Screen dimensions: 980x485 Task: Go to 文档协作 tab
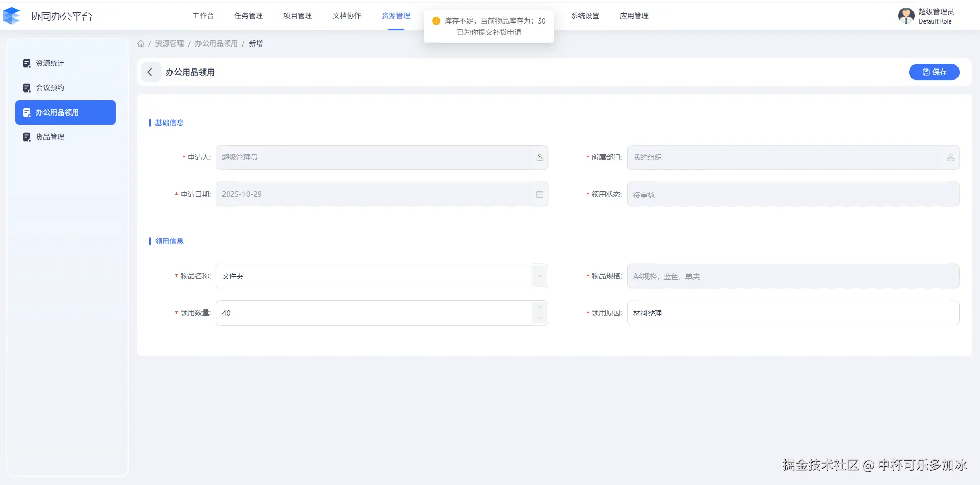coord(347,16)
